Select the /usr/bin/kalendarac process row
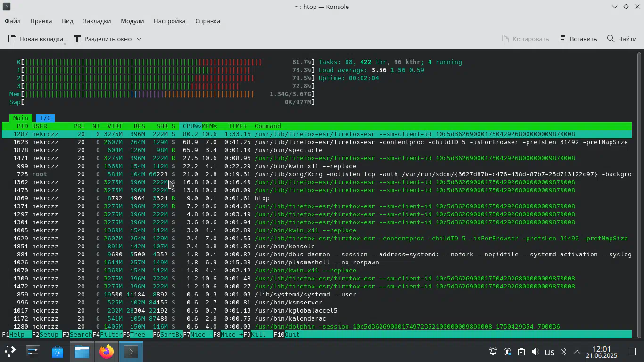The image size is (644, 362). click(317, 318)
